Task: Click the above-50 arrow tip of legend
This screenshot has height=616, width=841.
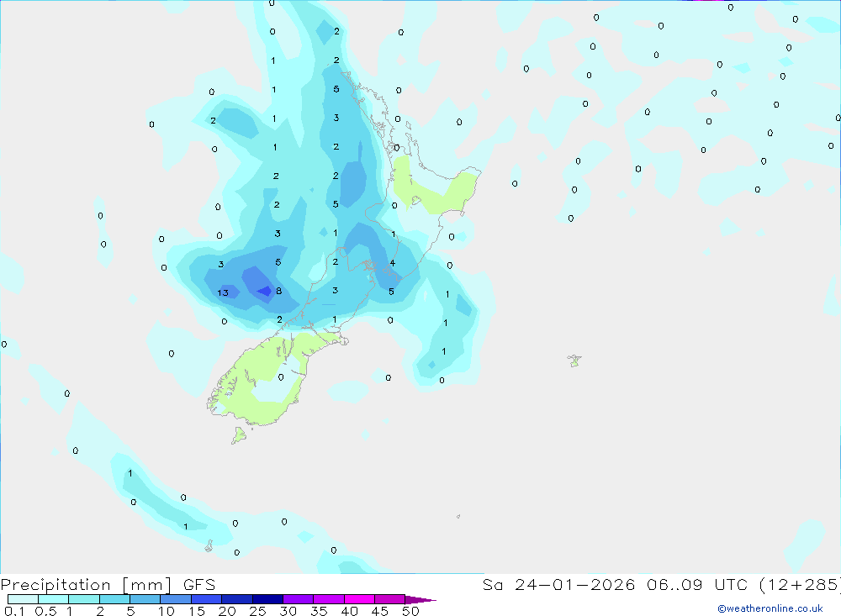Action: pyautogui.click(x=420, y=599)
